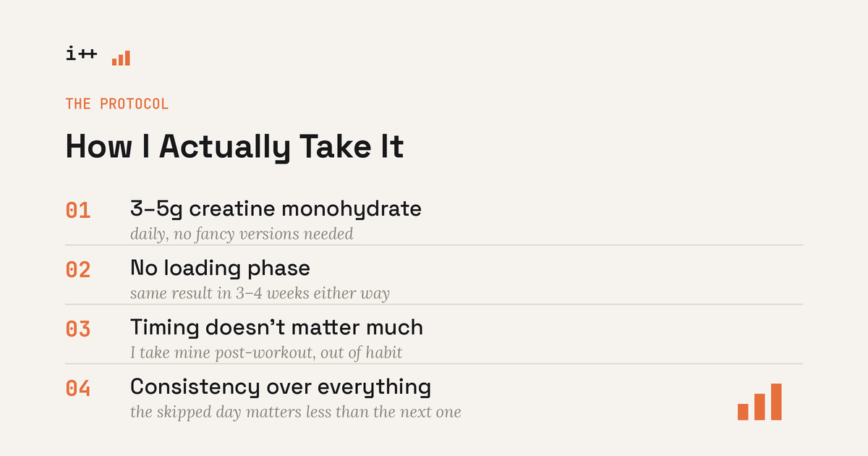Image resolution: width=868 pixels, height=456 pixels.
Task: Click the large orange bar chart icon
Action: (x=759, y=402)
